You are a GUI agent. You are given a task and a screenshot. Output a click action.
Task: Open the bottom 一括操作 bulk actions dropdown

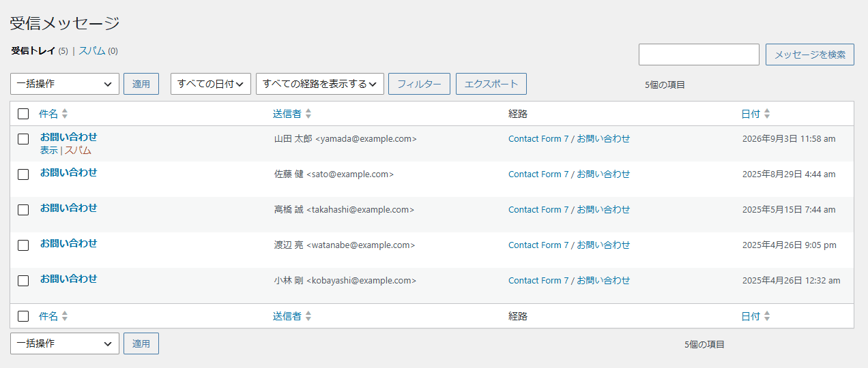[x=65, y=343]
